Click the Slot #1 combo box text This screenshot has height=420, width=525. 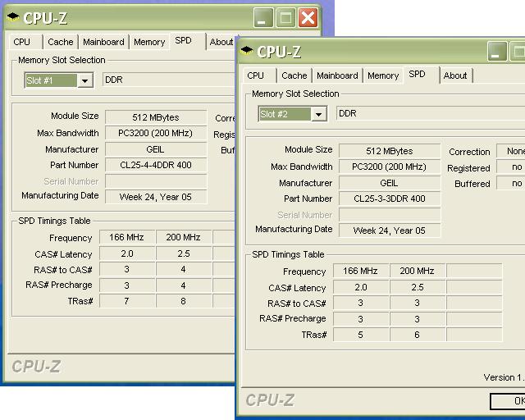click(x=51, y=80)
